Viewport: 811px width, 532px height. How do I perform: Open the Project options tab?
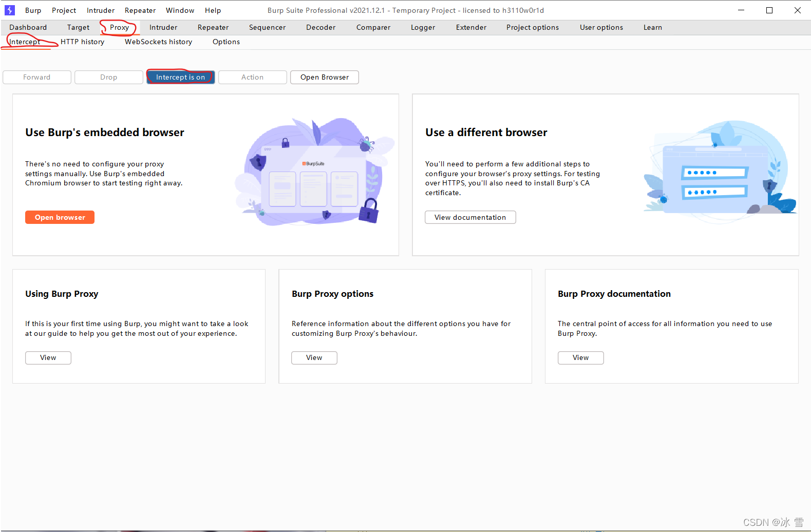[533, 27]
